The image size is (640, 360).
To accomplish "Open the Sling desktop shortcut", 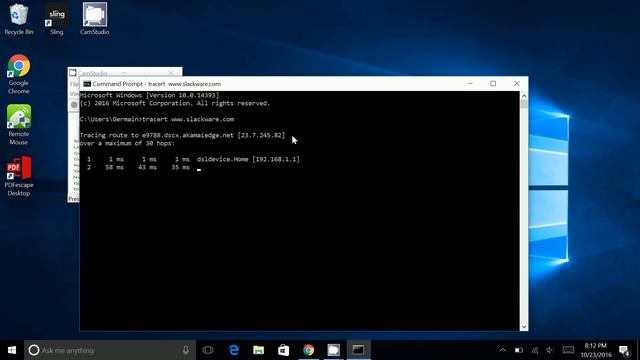I will pos(56,19).
